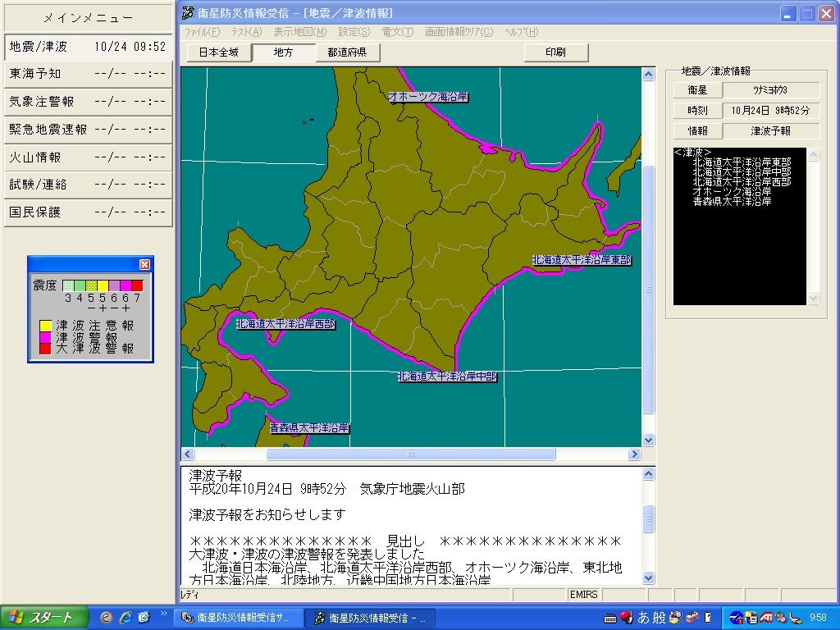The width and height of the screenshot is (840, 630).
Task: Click map horizontal scrollbar left arrow
Action: [188, 454]
